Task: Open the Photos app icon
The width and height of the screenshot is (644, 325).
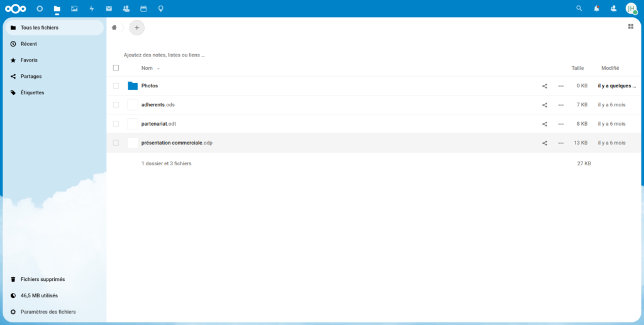Action: pyautogui.click(x=74, y=9)
